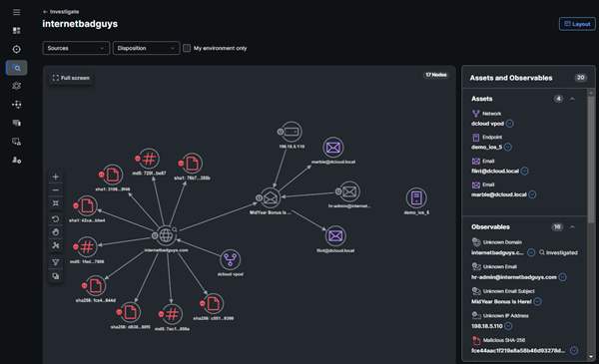Screen dimensions: 599x364
Task: Select the hr-admin@internet... email node in graph
Action: tap(349, 191)
